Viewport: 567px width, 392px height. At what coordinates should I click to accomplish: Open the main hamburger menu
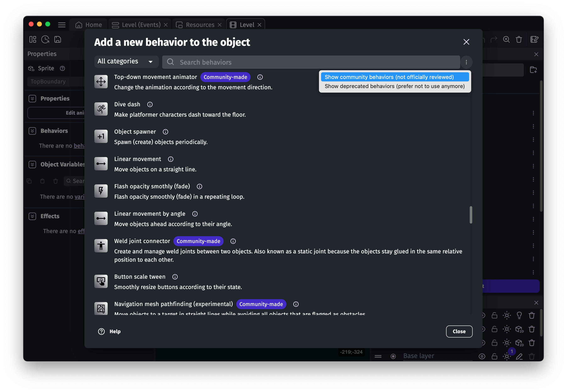pos(62,25)
